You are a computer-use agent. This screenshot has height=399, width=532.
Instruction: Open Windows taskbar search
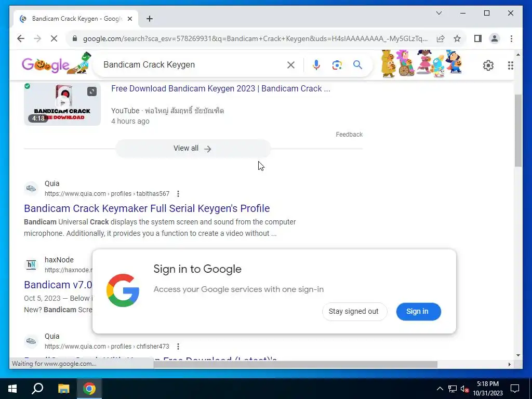pyautogui.click(x=37, y=389)
